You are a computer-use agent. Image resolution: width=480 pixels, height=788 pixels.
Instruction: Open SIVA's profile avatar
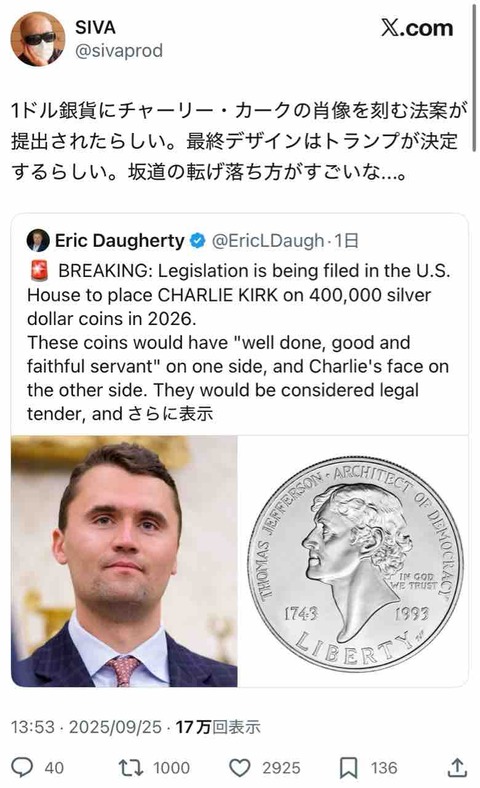(38, 39)
